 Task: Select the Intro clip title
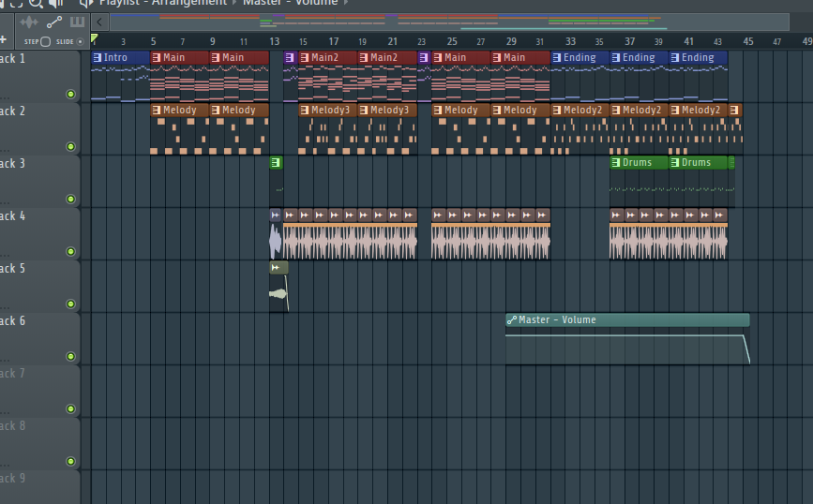[x=115, y=57]
